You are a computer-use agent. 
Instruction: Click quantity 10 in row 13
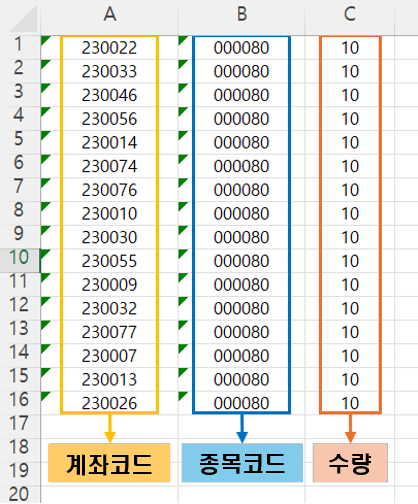click(350, 332)
